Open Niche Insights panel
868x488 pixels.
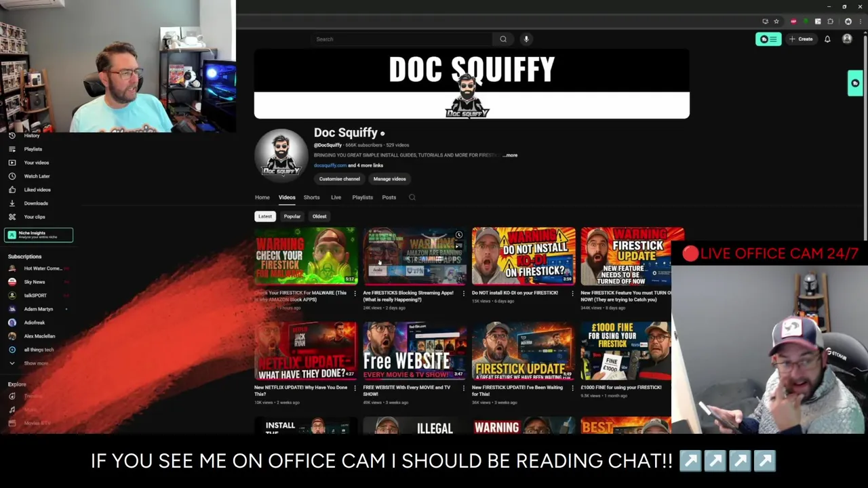point(39,235)
